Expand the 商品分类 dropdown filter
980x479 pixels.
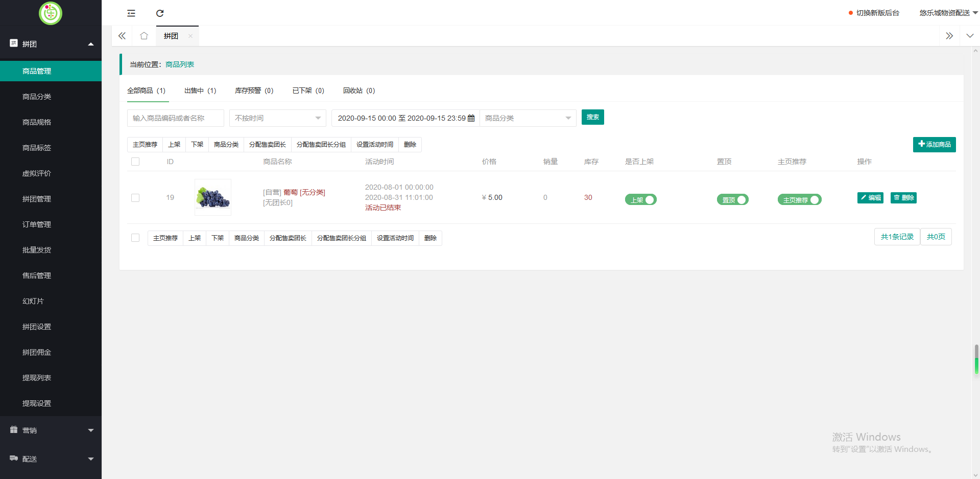point(528,118)
